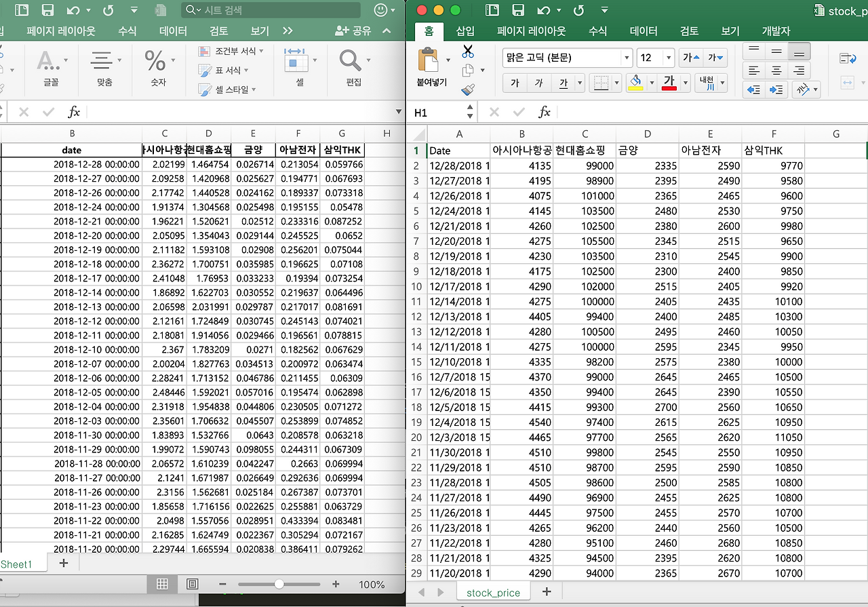
Task: Zoom out with the minus button in left window
Action: 222,584
